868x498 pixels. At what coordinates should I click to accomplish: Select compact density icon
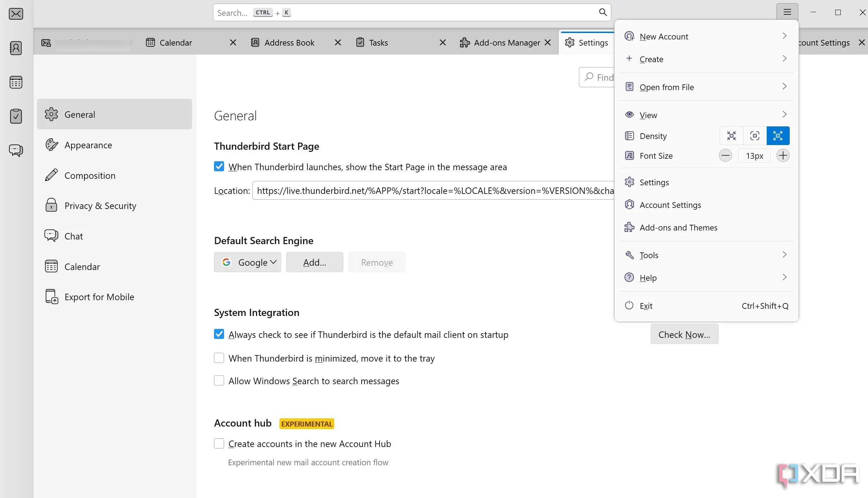[731, 136]
